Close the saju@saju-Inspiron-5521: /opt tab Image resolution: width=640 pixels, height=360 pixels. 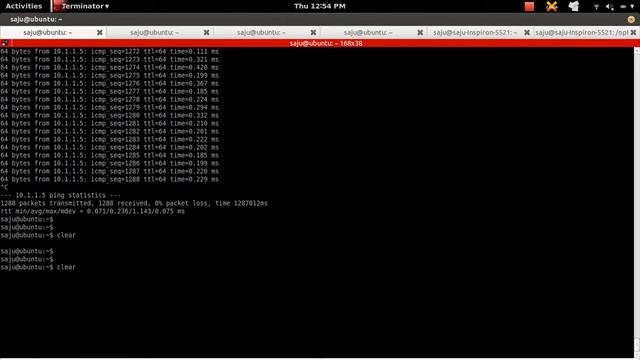[633, 32]
